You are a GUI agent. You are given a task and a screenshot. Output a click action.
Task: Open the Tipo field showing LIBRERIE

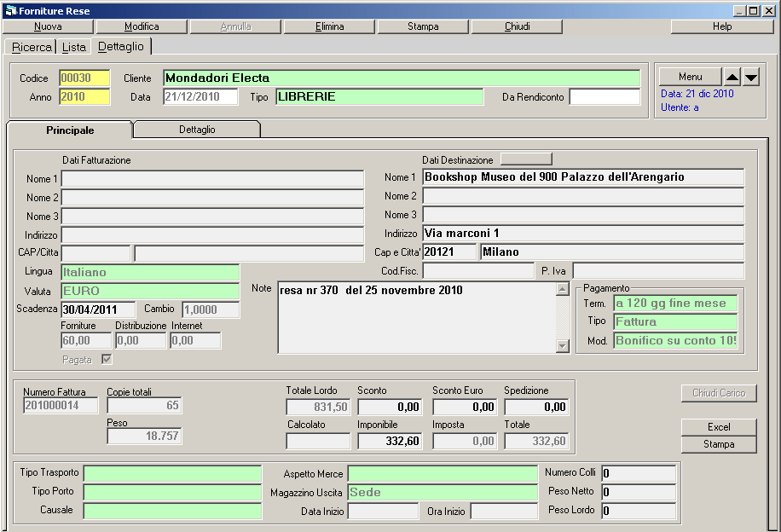click(379, 96)
